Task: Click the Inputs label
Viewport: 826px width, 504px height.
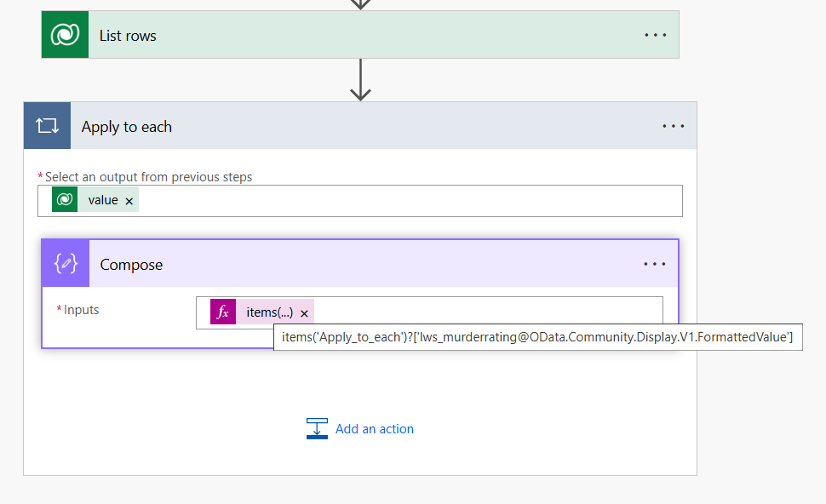Action: point(81,310)
